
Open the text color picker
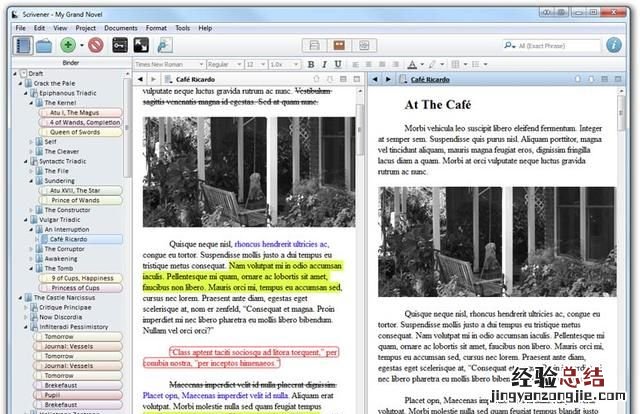414,64
